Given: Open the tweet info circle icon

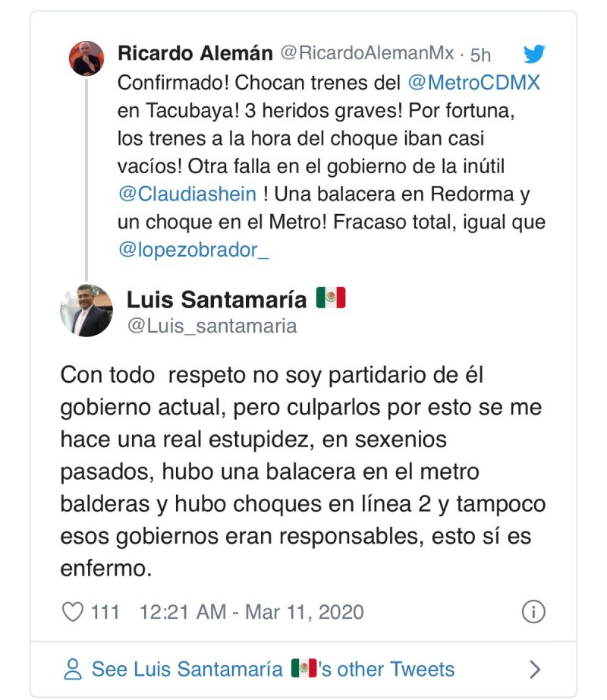Looking at the screenshot, I should coord(533,612).
